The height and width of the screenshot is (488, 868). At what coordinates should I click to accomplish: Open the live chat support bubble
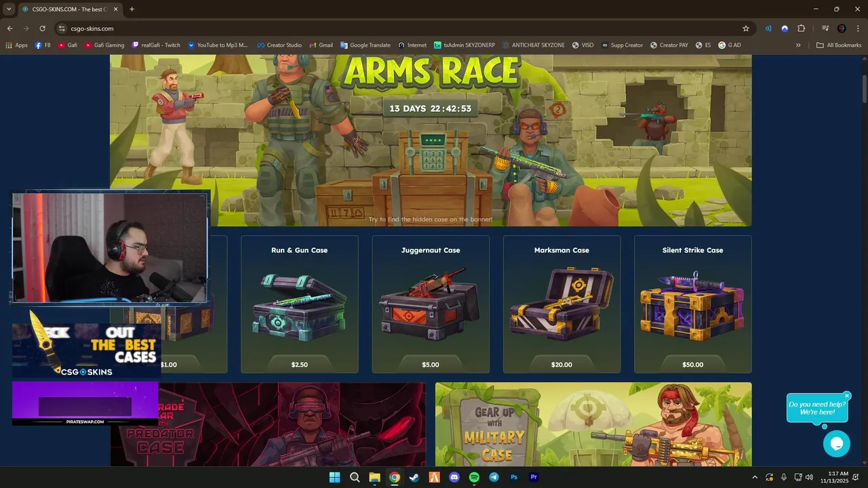click(x=836, y=444)
